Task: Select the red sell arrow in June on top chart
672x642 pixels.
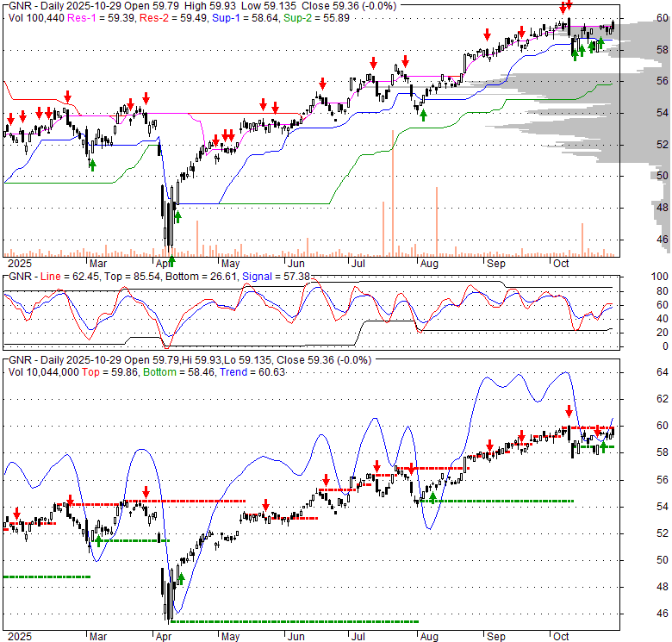Action: 322,84
